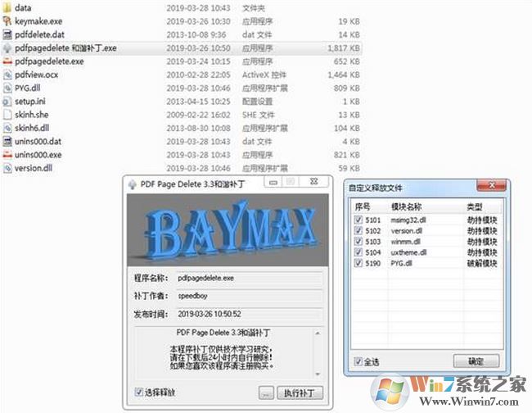The height and width of the screenshot is (413, 532).
Task: Click the PYG.dll file icon
Action: pyautogui.click(x=7, y=88)
